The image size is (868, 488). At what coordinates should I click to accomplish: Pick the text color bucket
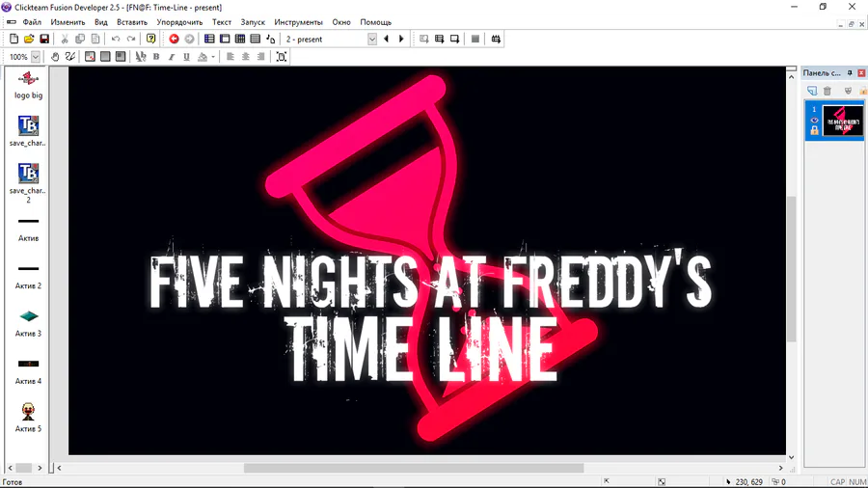pos(203,57)
